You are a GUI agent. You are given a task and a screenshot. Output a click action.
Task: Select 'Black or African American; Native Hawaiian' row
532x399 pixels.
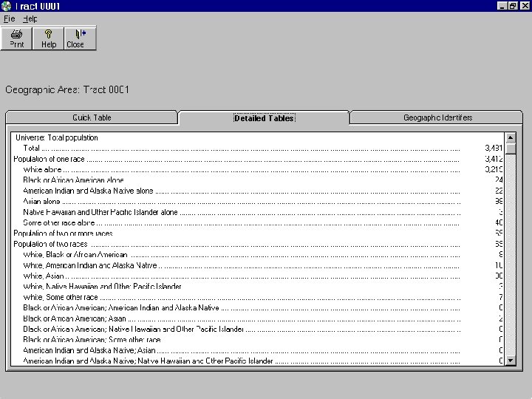click(x=258, y=329)
